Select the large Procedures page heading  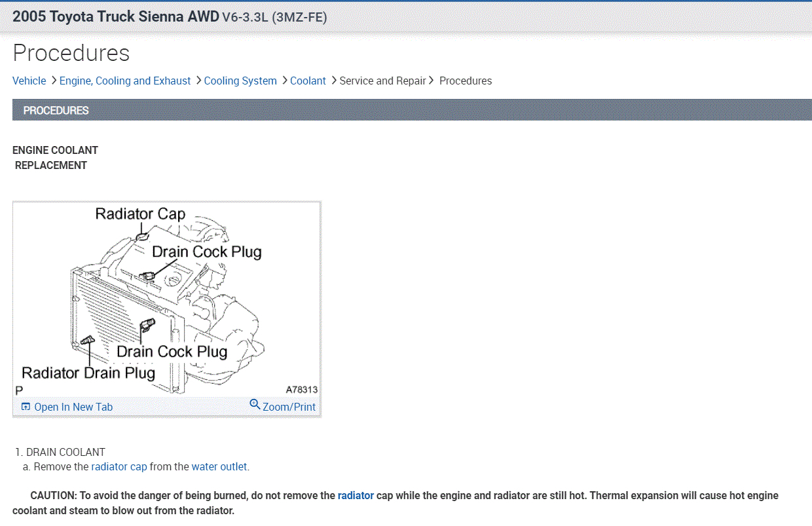pos(71,53)
